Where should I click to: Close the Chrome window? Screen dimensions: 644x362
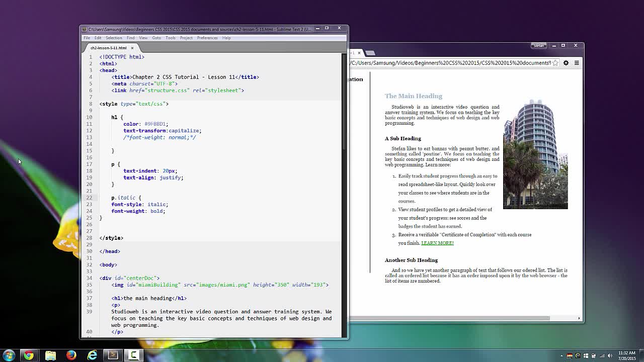[x=576, y=45]
